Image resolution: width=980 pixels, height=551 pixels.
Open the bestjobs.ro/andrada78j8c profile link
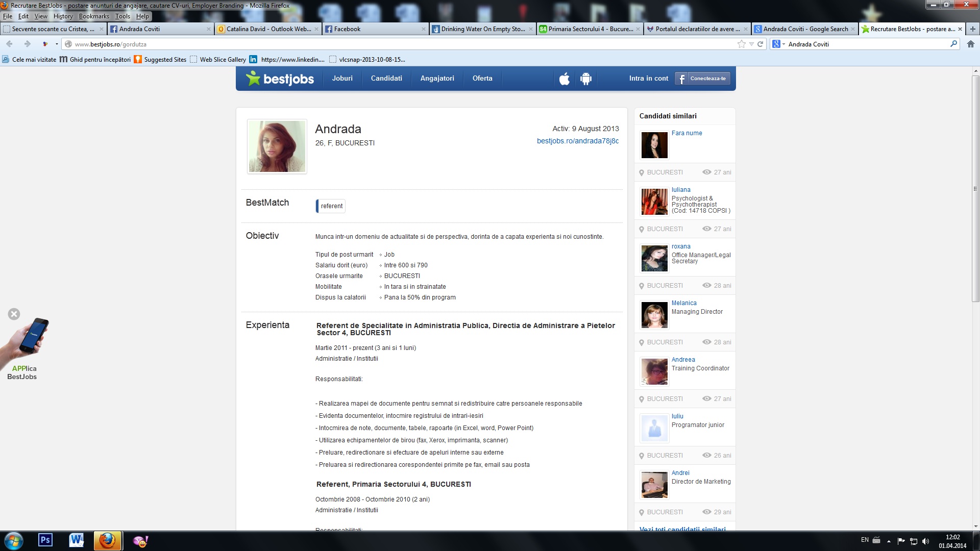577,141
